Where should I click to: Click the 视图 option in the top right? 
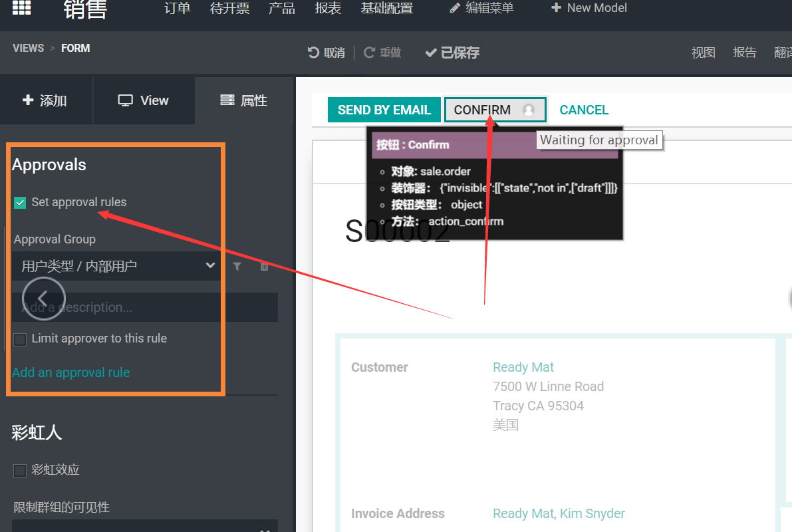[x=703, y=52]
